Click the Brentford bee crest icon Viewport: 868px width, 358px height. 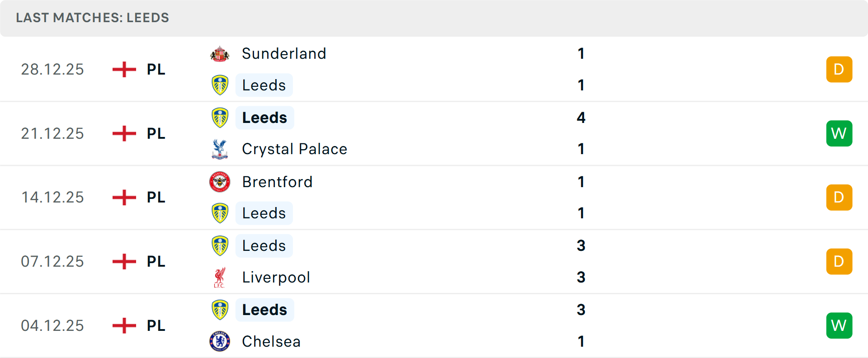220,182
